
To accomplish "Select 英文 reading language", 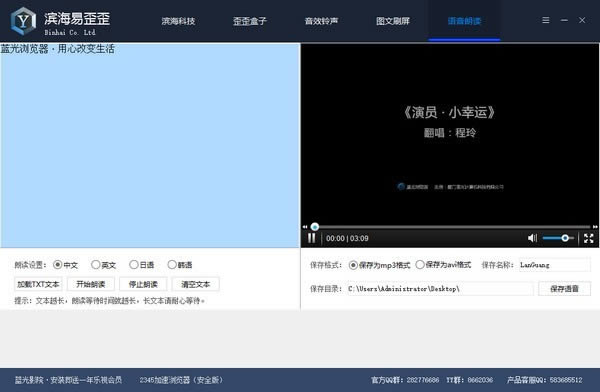I will coord(103,265).
